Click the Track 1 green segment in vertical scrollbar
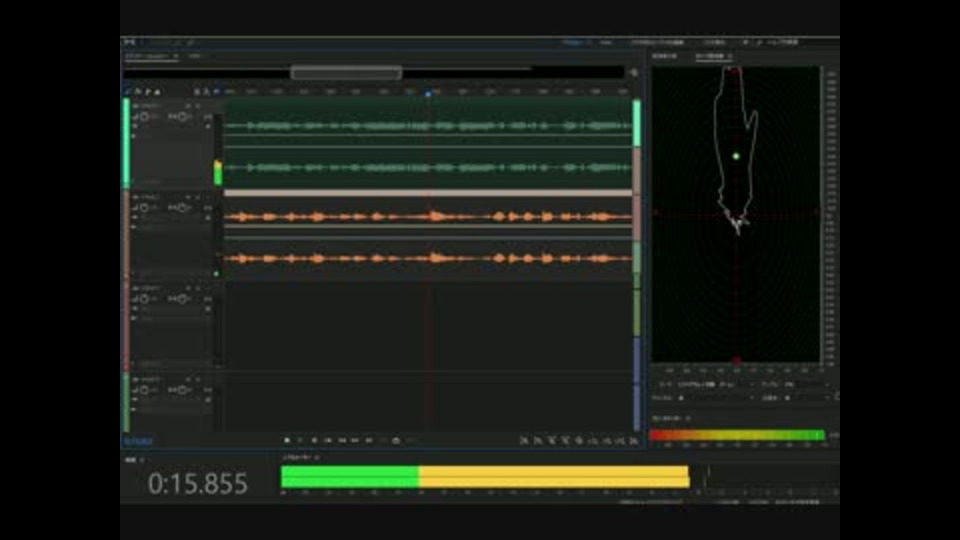This screenshot has height=540, width=960. point(637,124)
